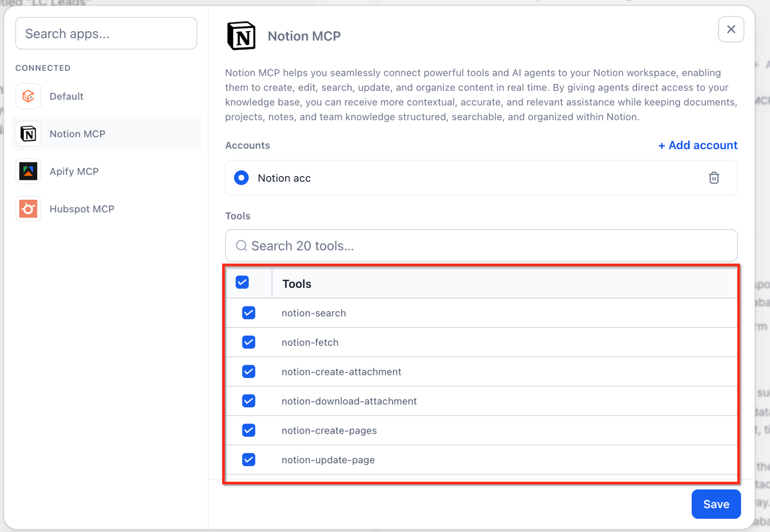770x532 pixels.
Task: Click the notion-create-pages tool name
Action: pos(329,431)
